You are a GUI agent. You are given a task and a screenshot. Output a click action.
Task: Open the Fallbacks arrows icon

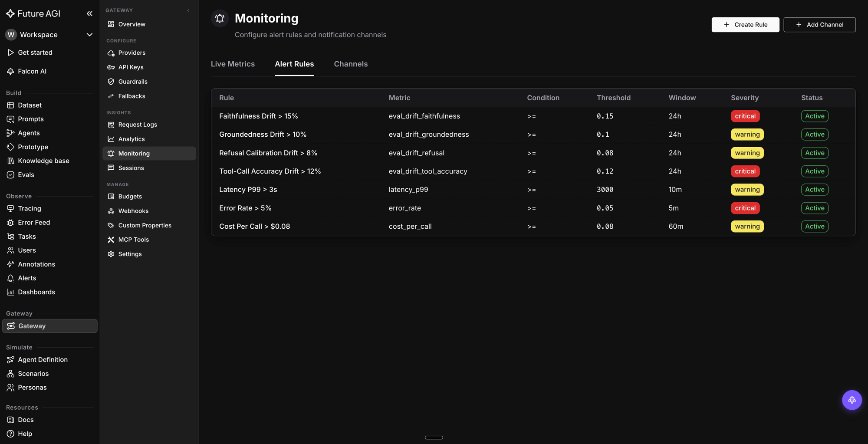[x=111, y=96]
